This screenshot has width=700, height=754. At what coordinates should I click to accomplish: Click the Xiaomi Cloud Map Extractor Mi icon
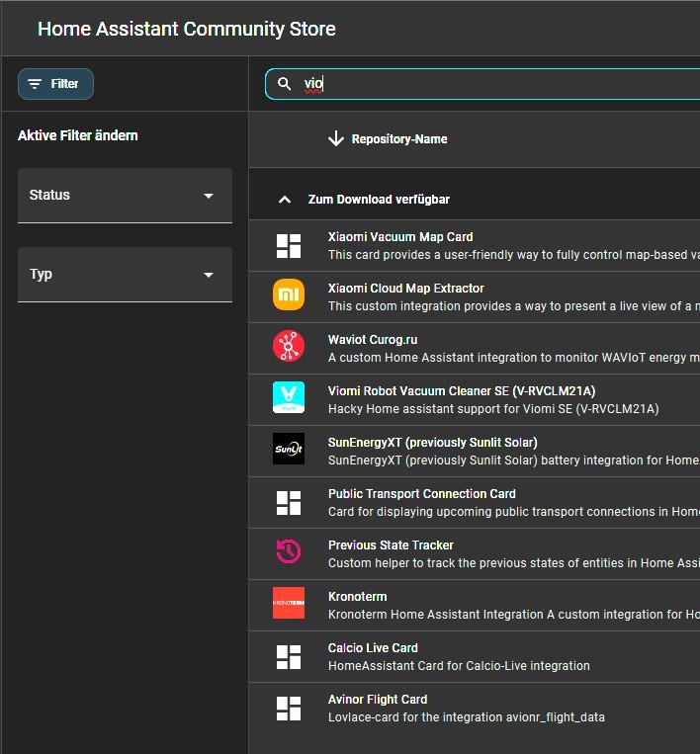tap(289, 294)
